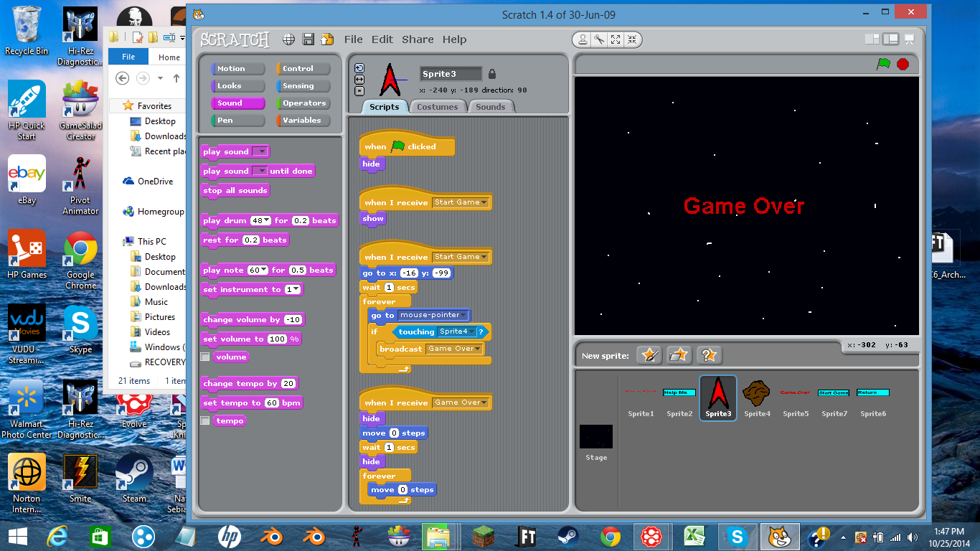Open the Help menu in Scratch

coord(454,39)
